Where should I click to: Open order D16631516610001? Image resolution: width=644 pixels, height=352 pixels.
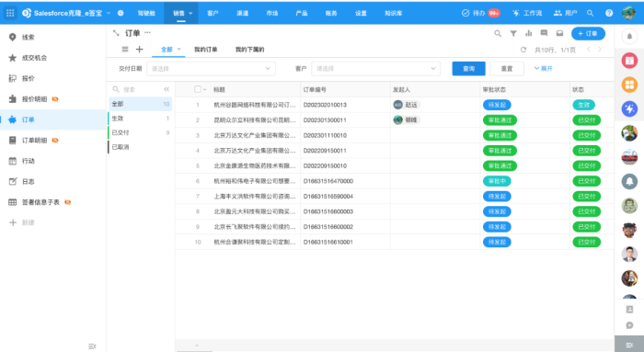[328, 242]
